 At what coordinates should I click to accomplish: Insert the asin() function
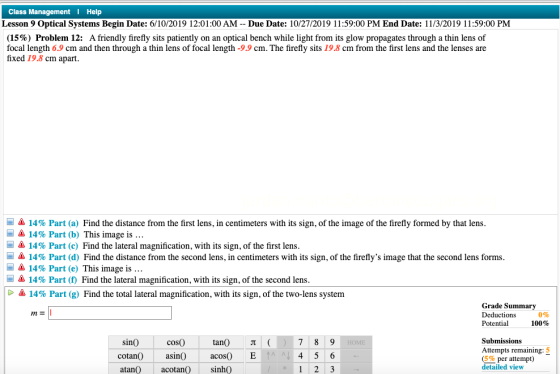[176, 356]
